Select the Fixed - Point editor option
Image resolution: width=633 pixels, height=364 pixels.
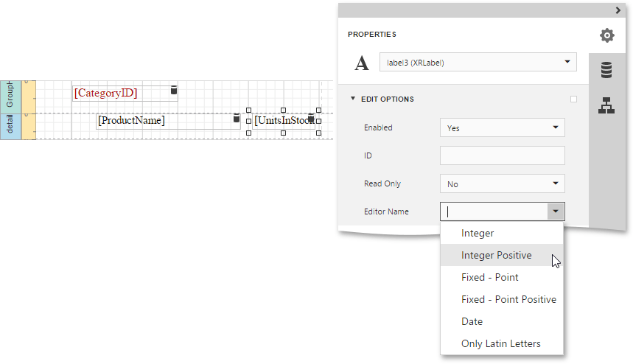(x=502, y=277)
